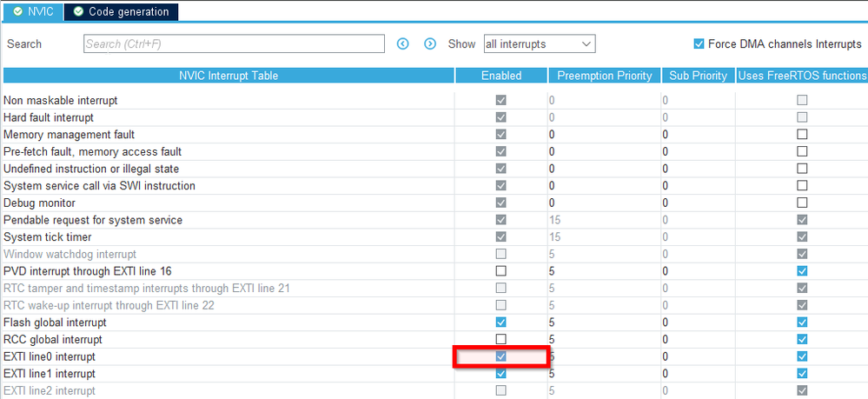Select PVD interrupt through EXTI line 16 text

(x=88, y=271)
